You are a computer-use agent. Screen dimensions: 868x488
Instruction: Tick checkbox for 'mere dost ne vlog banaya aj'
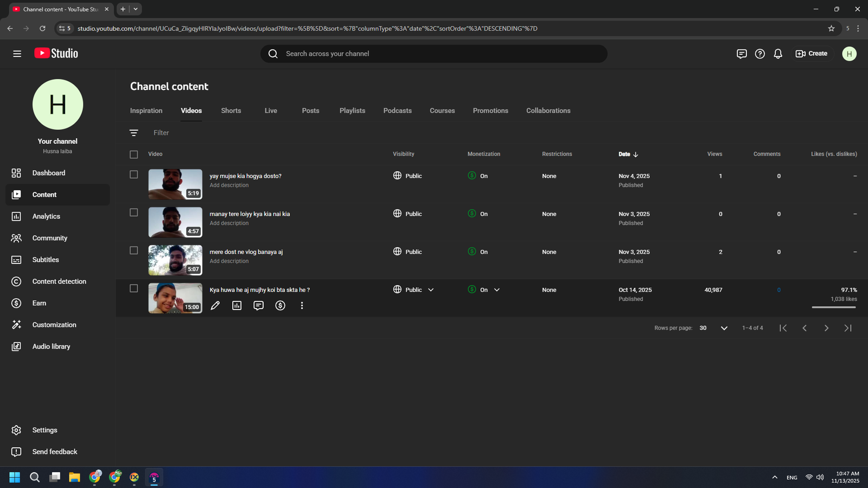[x=134, y=251]
